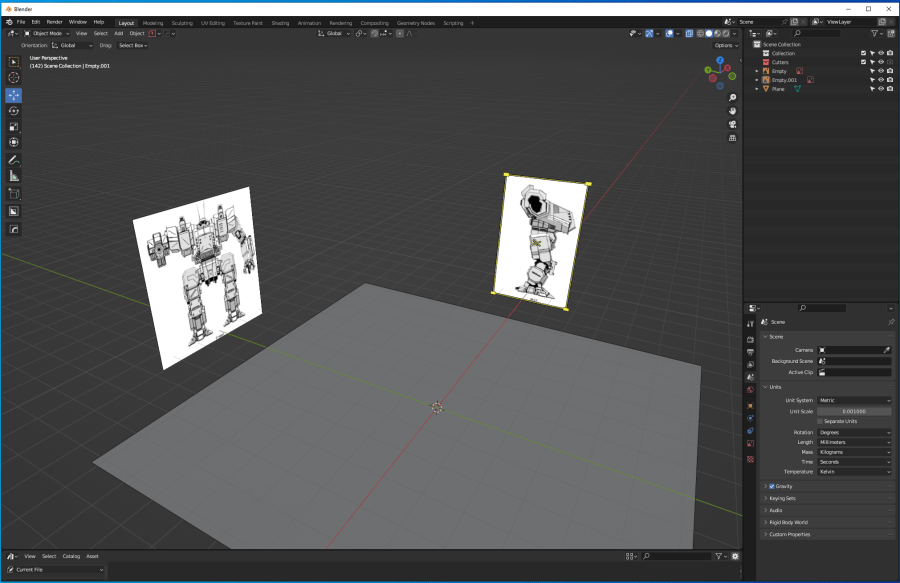Image resolution: width=900 pixels, height=583 pixels.
Task: Click the asset browser Catalog button
Action: pos(71,556)
